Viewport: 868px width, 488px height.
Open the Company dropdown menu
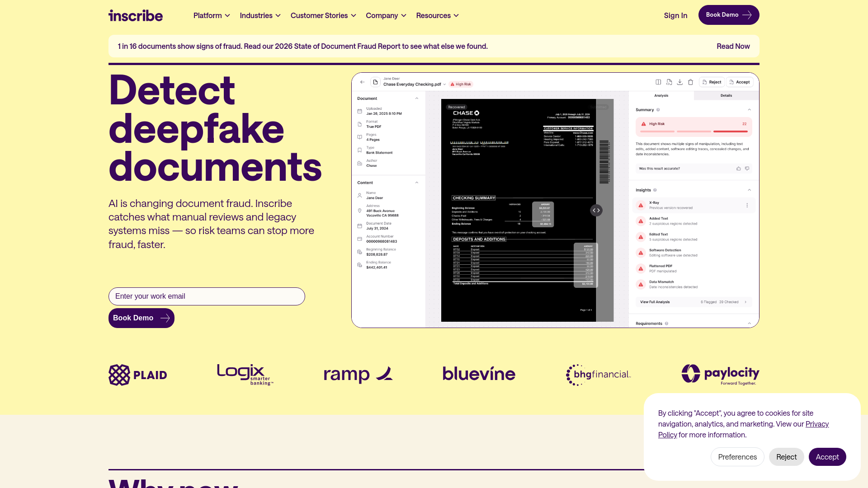click(386, 15)
